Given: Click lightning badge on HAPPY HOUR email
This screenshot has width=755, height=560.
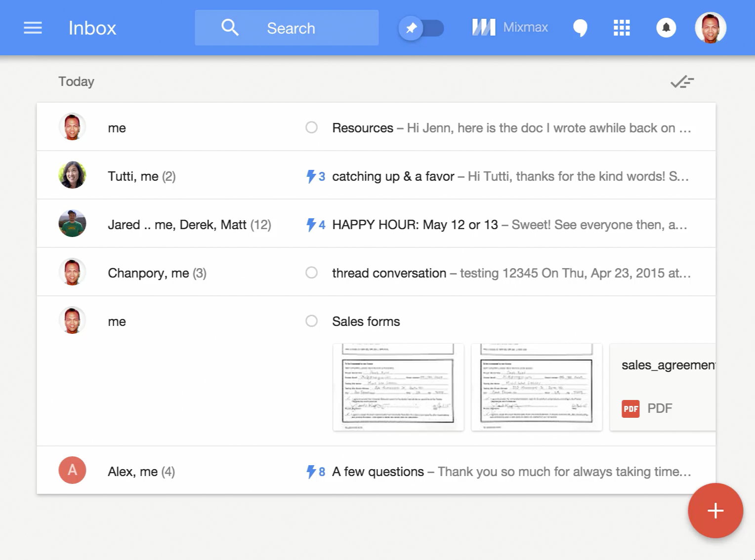Looking at the screenshot, I should 316,225.
